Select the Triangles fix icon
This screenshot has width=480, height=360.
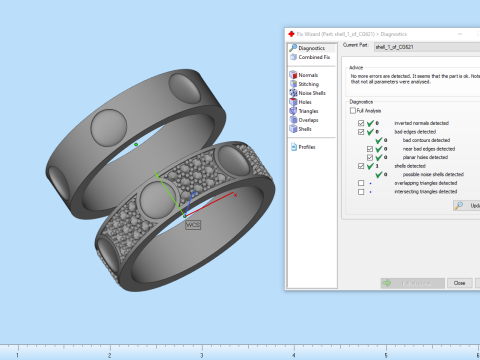point(293,111)
